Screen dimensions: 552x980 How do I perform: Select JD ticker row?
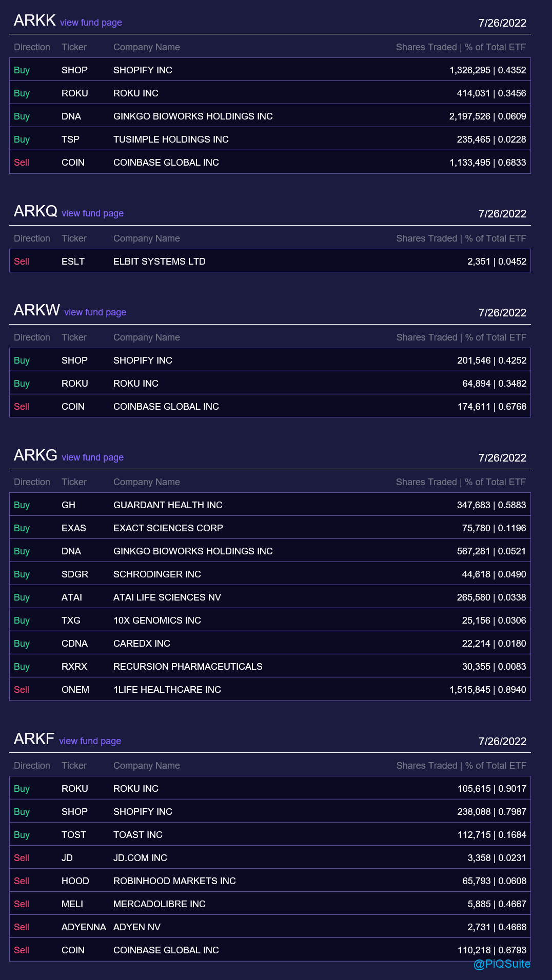pyautogui.click(x=270, y=857)
